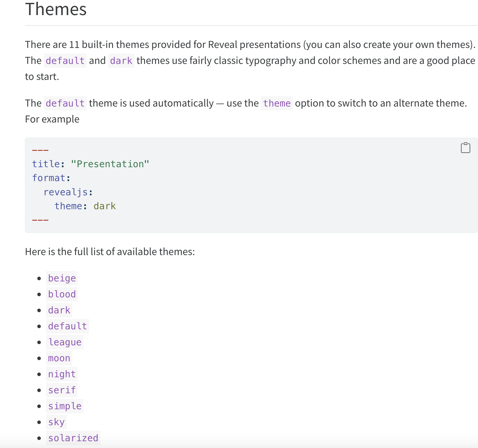
Task: Click the 'revealjs:' line in code block
Action: [68, 192]
